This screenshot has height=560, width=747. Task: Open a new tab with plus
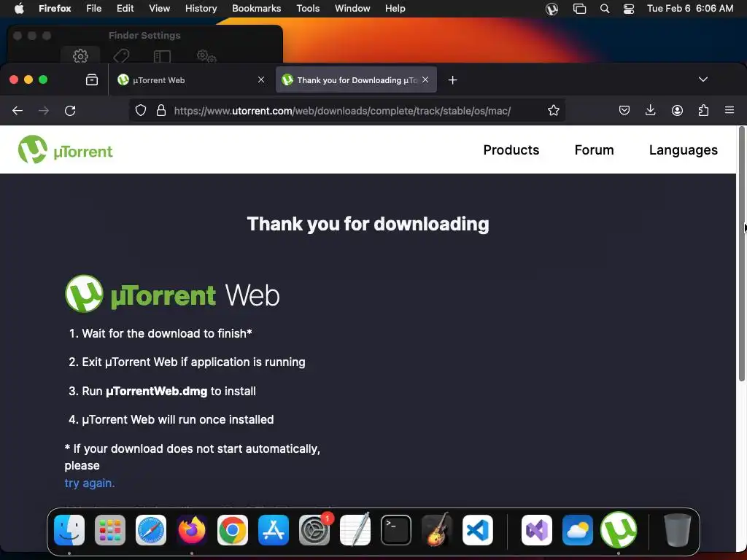(452, 80)
